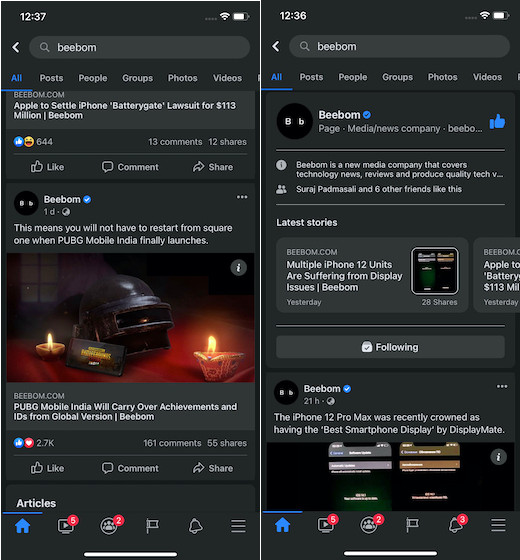Viewport: 520px width, 560px height.
Task: Open Beebom name on 21 h post
Action: (x=322, y=389)
